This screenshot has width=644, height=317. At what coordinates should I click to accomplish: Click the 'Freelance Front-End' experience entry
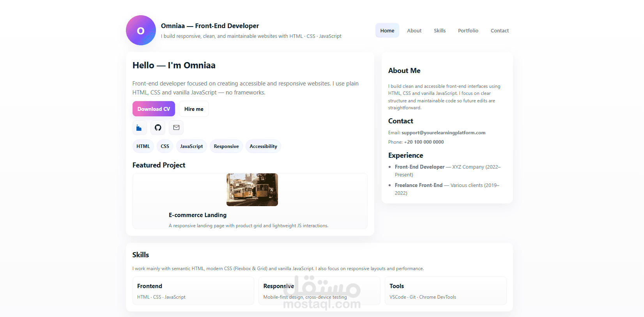coord(447,189)
